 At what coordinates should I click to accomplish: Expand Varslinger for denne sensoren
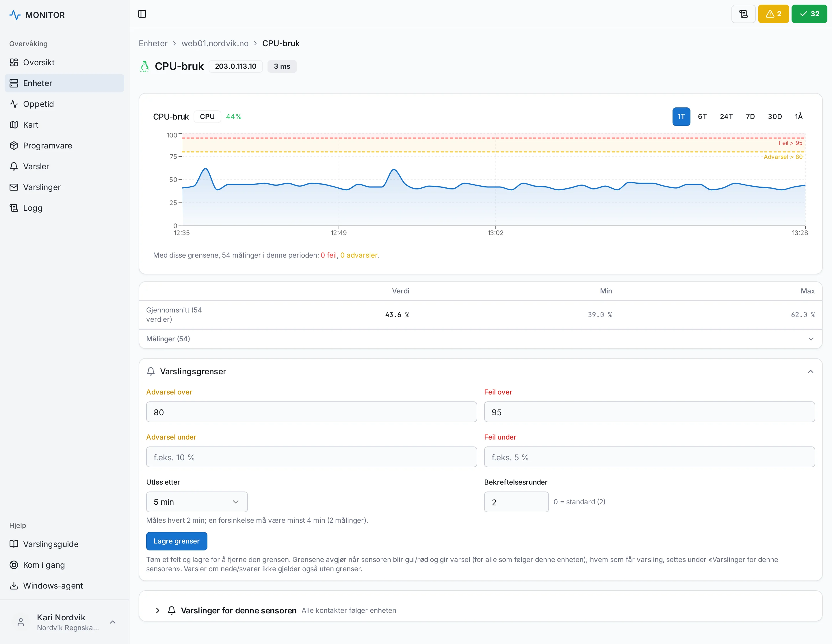(x=158, y=611)
